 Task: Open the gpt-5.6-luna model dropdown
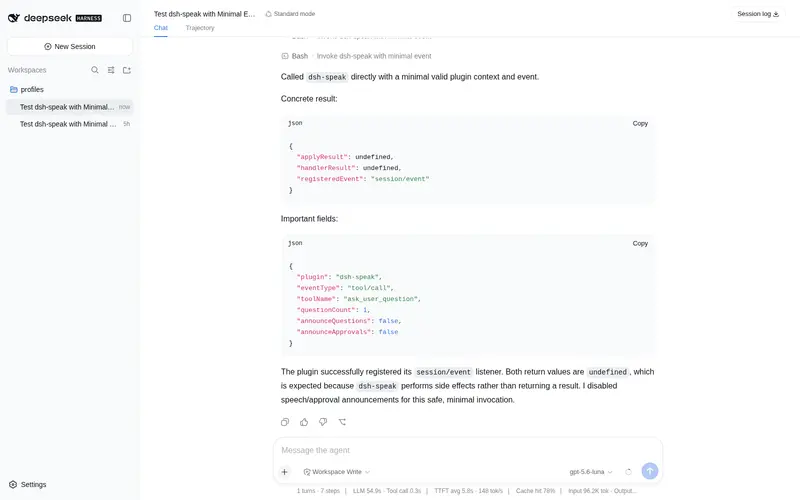tap(591, 472)
